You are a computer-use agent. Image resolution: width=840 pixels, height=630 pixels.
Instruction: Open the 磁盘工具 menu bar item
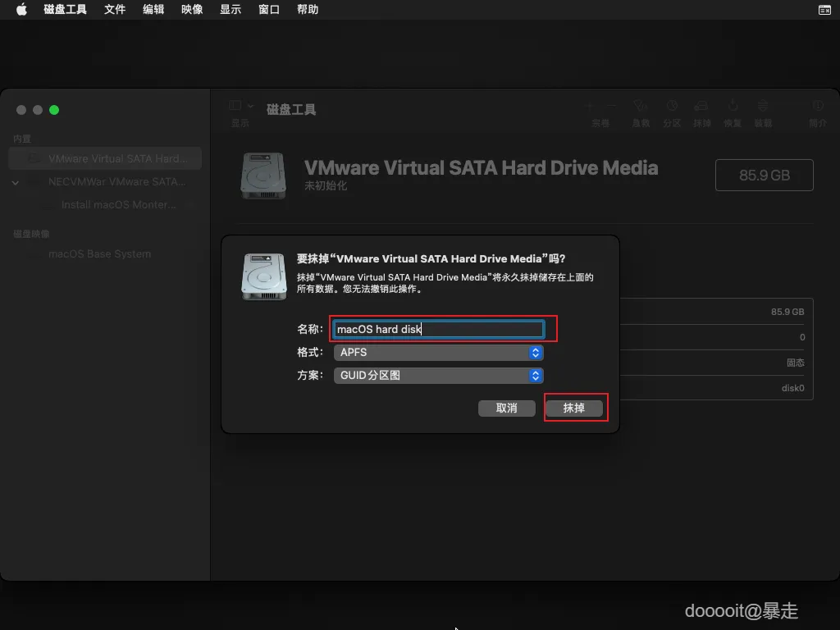pyautogui.click(x=65, y=10)
